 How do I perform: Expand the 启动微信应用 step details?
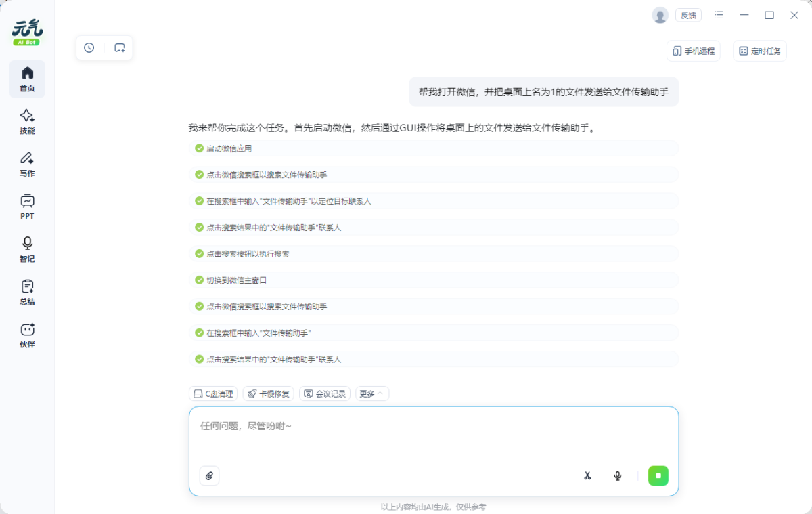click(433, 148)
